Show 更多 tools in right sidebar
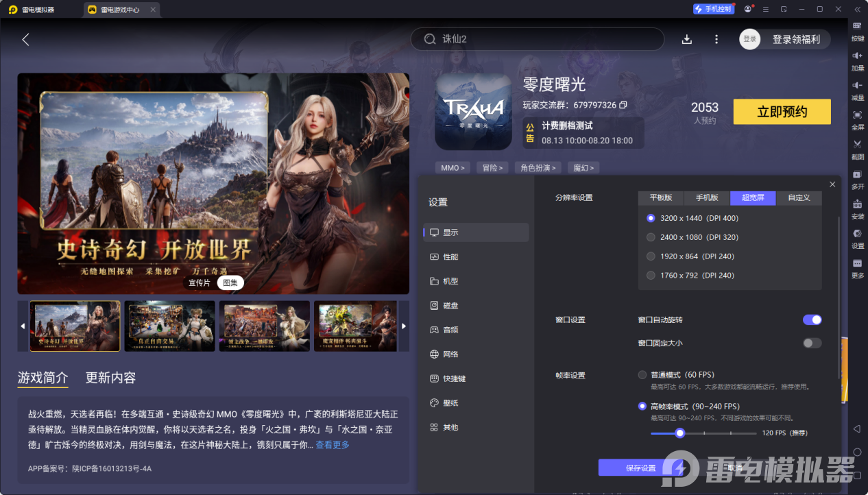This screenshot has width=868, height=495. click(857, 267)
